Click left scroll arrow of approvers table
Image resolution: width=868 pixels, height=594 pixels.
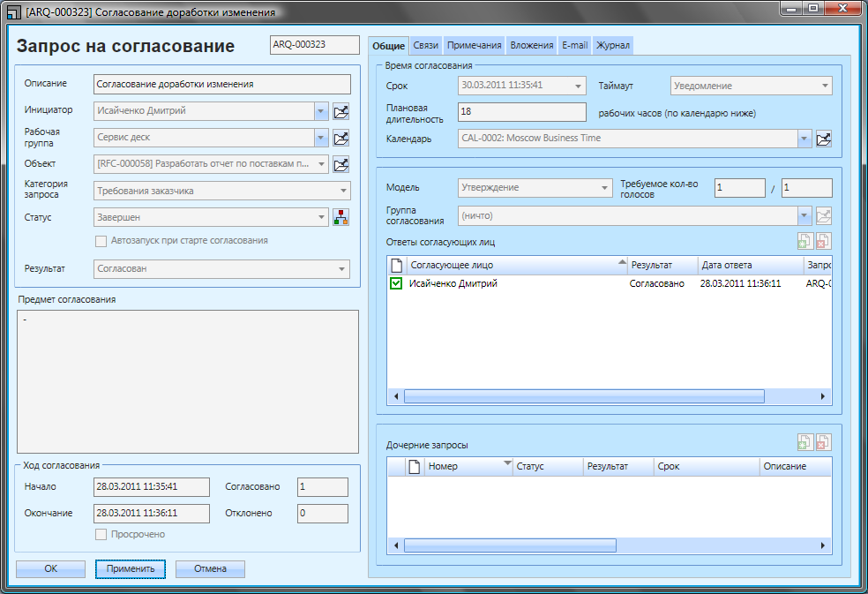point(396,396)
